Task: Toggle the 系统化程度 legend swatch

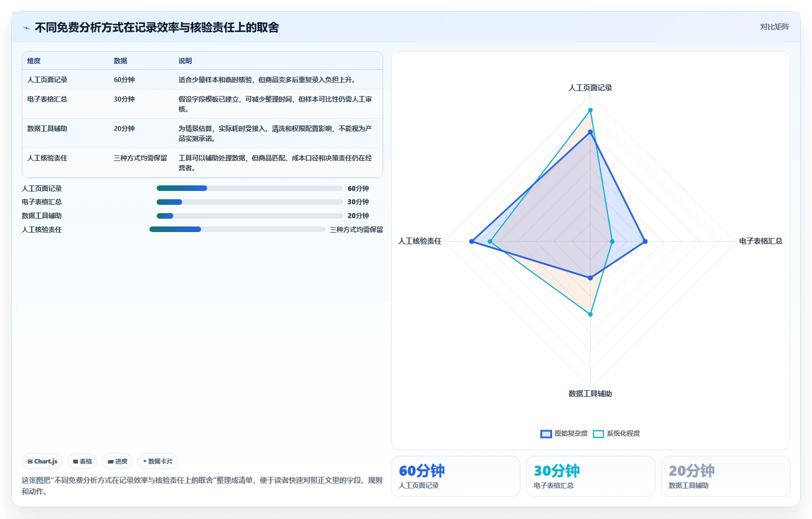Action: click(x=598, y=434)
